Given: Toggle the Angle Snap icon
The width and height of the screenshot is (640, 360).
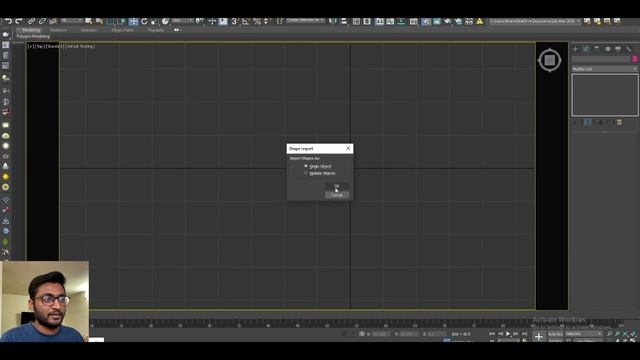Looking at the screenshot, I should click(x=246, y=21).
